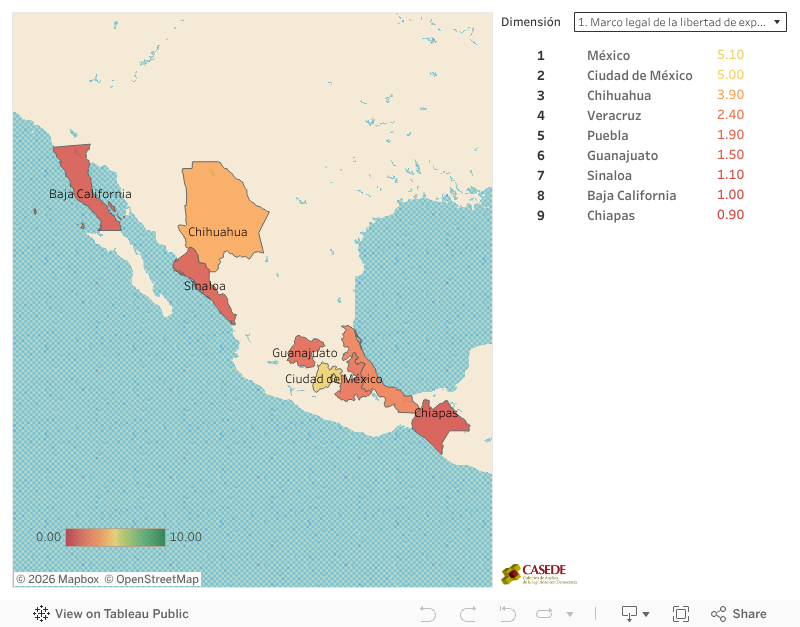This screenshot has height=627, width=800.
Task: Click the 0.00–10.00 color legend bar
Action: point(115,537)
